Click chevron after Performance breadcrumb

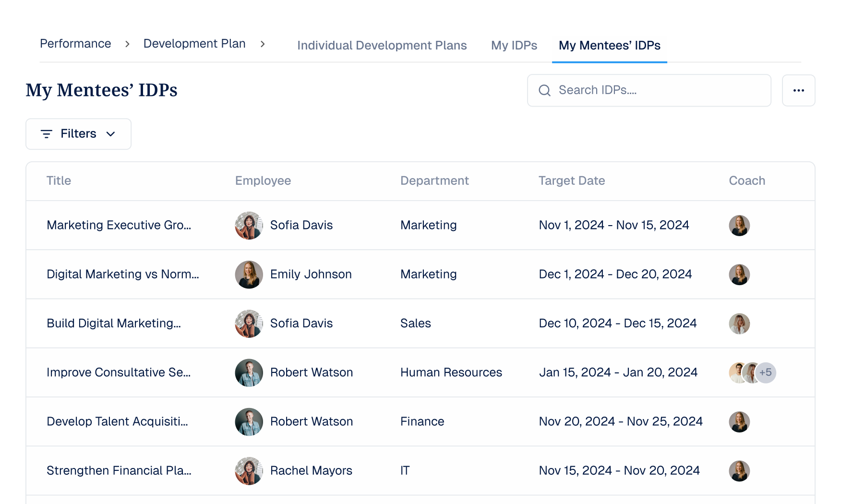point(127,44)
